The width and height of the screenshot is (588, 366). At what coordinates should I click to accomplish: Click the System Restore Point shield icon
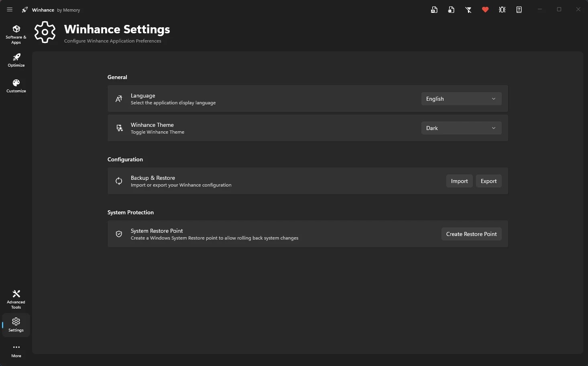pos(119,234)
